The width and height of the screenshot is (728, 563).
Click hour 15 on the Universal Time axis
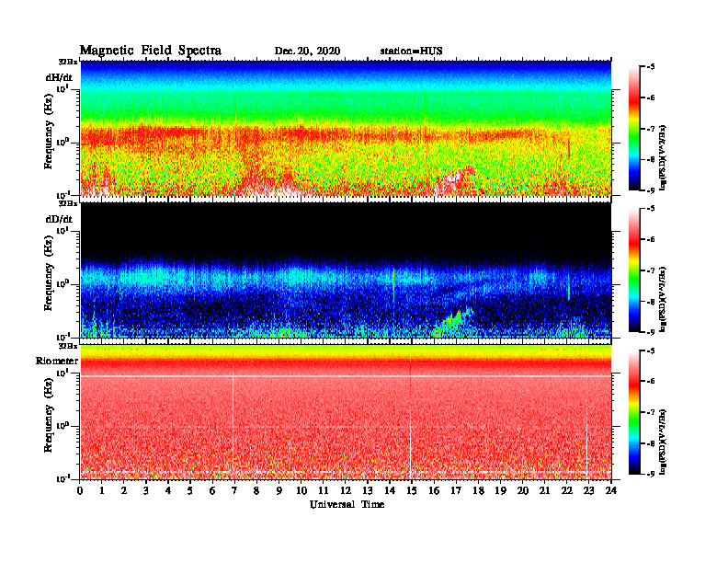pyautogui.click(x=412, y=490)
